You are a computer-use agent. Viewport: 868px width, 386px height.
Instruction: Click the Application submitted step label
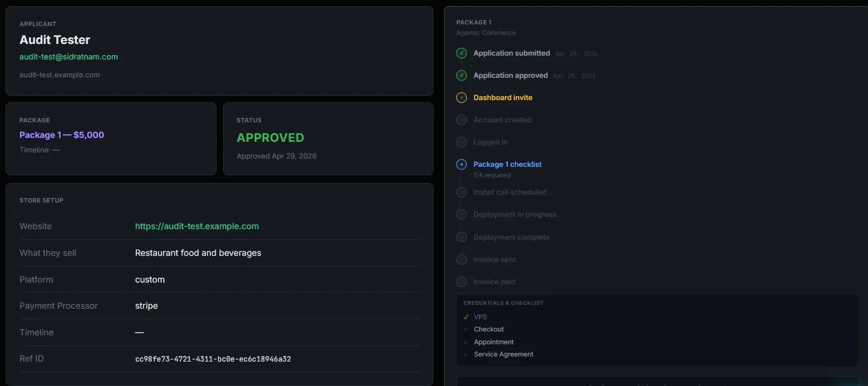click(511, 53)
